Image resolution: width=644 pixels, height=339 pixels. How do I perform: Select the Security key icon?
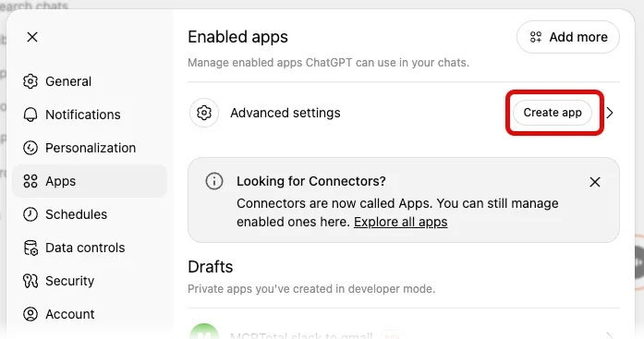click(30, 281)
